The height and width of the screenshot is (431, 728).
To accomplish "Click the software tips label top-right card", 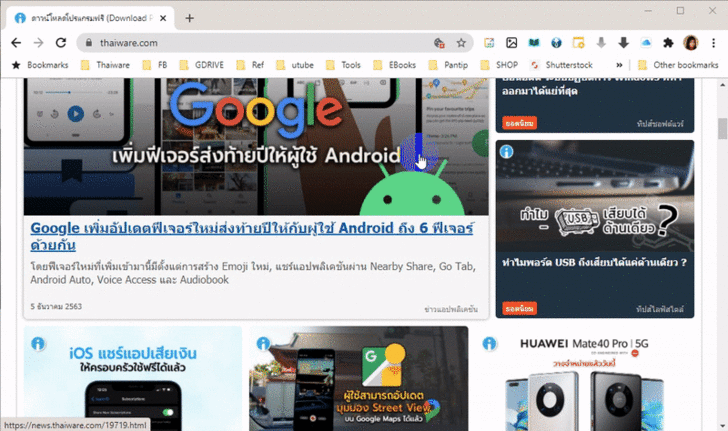I will click(x=660, y=124).
